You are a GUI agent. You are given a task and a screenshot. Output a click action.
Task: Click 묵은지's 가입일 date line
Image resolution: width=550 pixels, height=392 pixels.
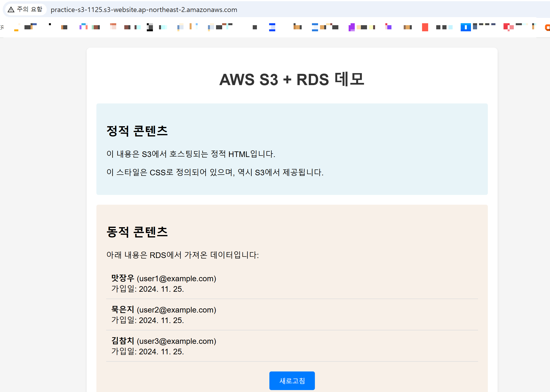(x=148, y=320)
